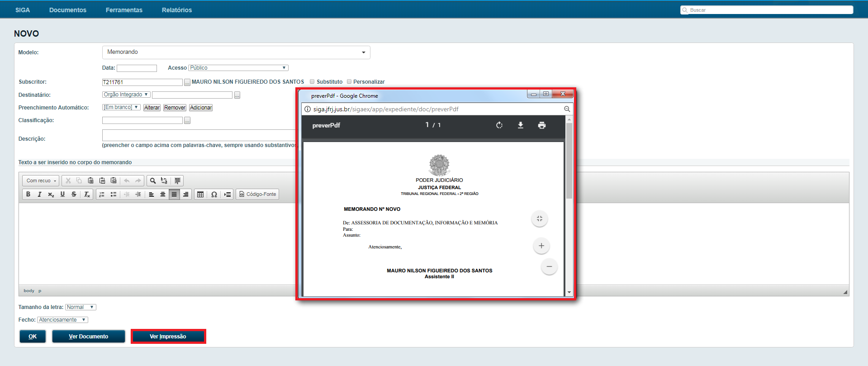Expand the Modelo Memorando dropdown
Screen dimensions: 868x366
click(236, 52)
